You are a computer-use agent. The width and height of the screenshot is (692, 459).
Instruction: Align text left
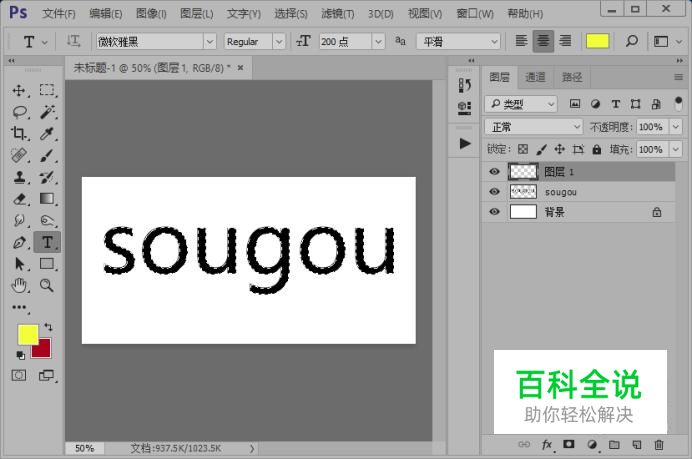521,41
